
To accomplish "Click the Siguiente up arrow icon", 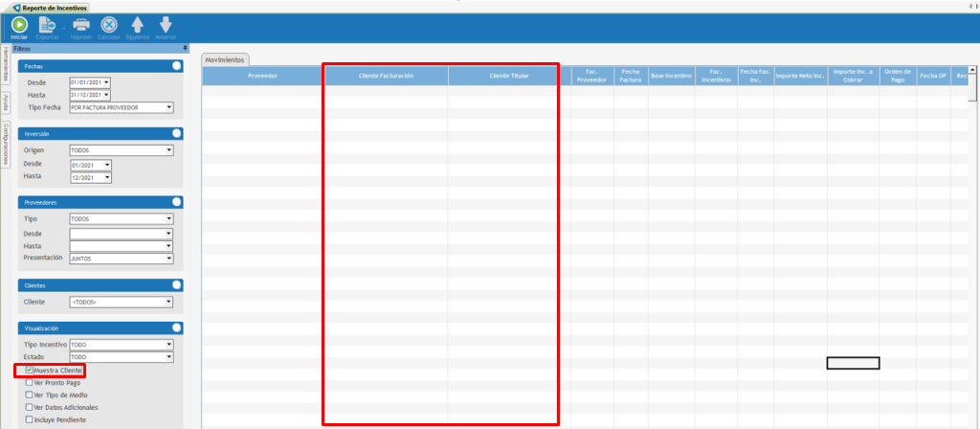I will (x=137, y=25).
